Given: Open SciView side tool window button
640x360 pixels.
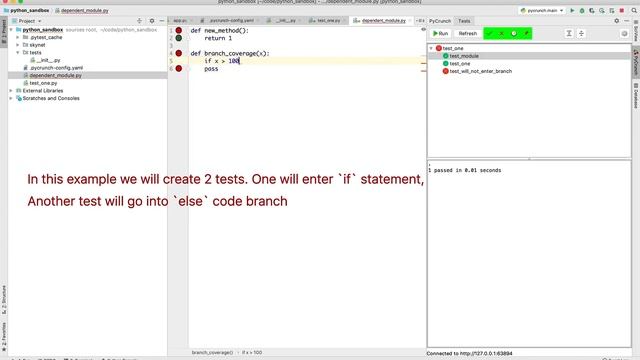Looking at the screenshot, I should click(x=636, y=31).
